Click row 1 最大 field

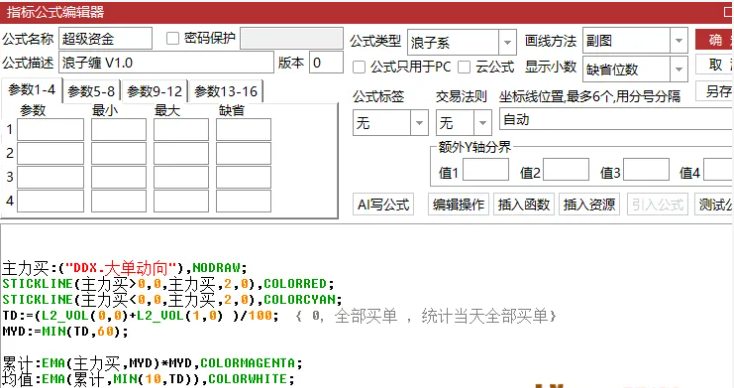pyautogui.click(x=181, y=130)
